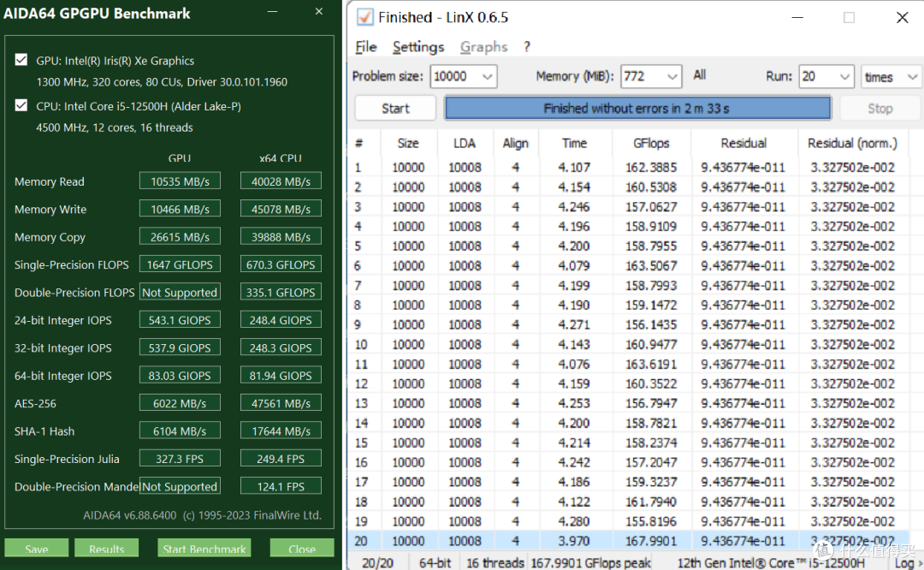
Task: Toggle the Intel Iris Xe Graphics GPU checkbox
Action: click(21, 61)
